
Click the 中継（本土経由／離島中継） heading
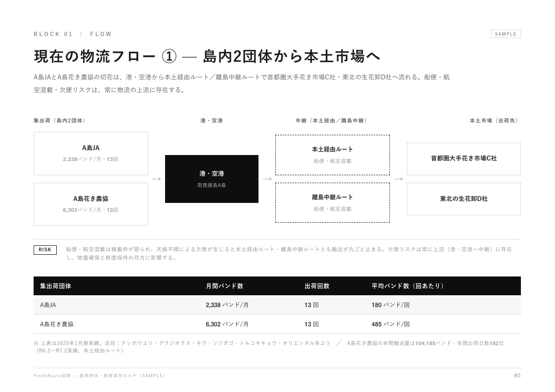point(331,120)
